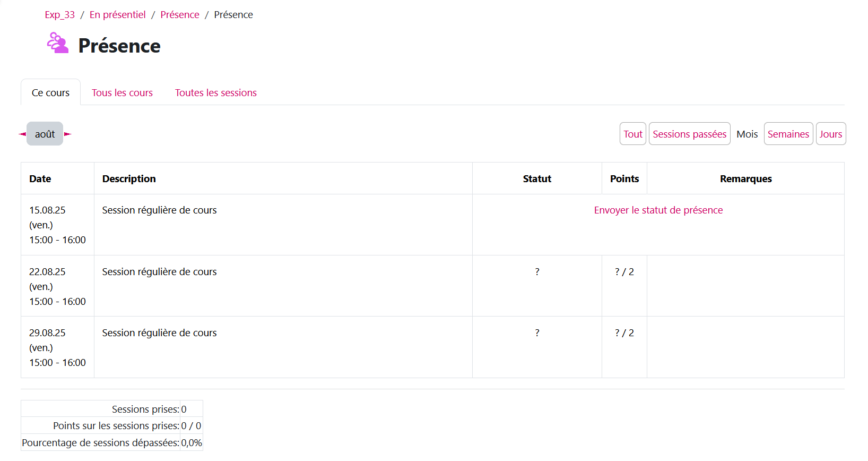Switch to Semaines view

(788, 134)
